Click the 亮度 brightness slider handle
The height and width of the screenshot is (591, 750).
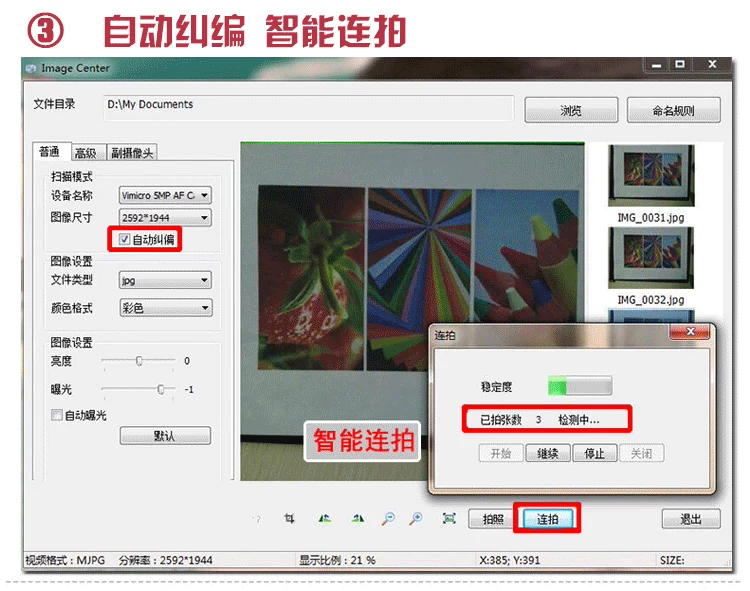[139, 361]
